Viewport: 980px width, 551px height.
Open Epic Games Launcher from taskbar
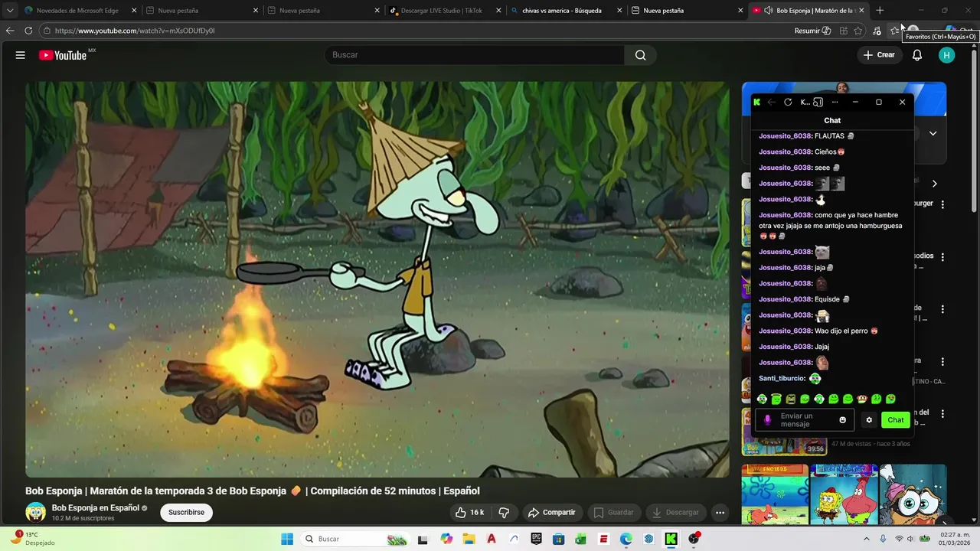click(x=536, y=539)
